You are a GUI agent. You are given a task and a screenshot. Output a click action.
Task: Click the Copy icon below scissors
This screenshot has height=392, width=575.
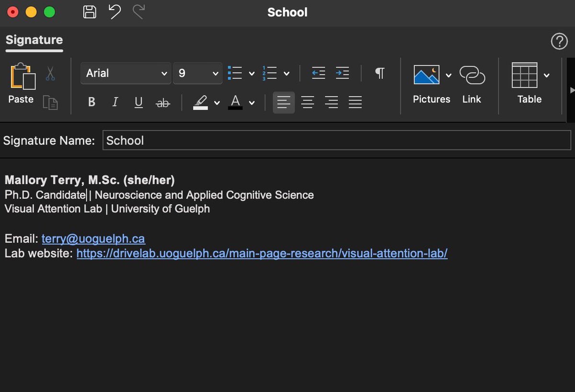50,102
